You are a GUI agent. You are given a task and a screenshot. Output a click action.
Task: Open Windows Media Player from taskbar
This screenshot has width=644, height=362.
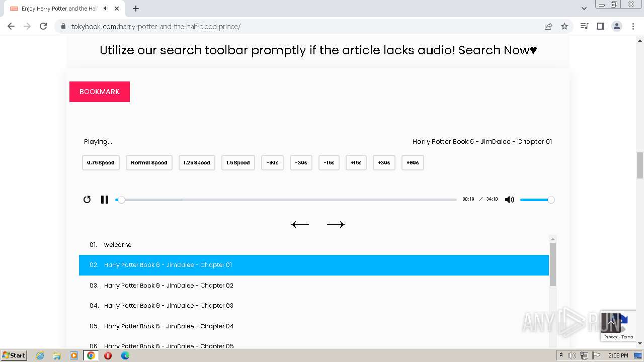tap(74, 355)
